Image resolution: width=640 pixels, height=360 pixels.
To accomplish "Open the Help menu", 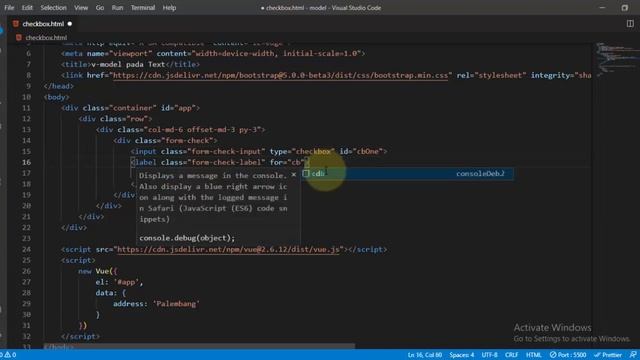I will [x=169, y=8].
